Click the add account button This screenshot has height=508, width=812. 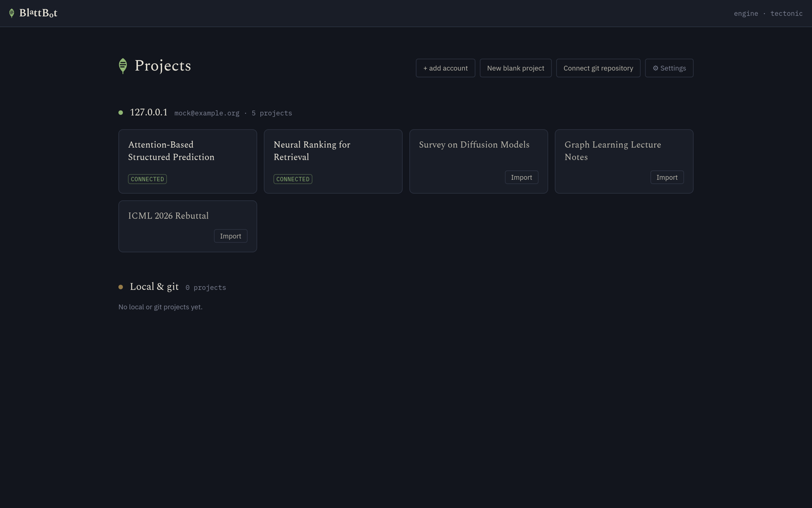click(446, 68)
